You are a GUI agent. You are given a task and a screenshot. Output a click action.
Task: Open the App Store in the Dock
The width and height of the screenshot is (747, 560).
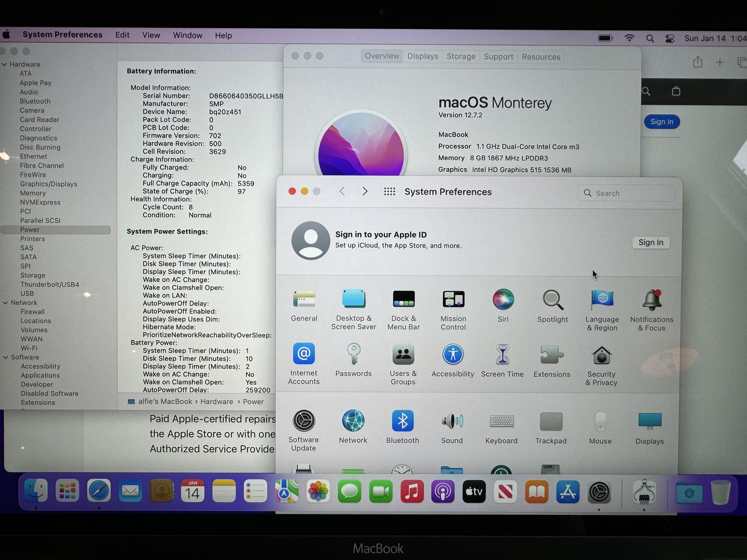[568, 492]
